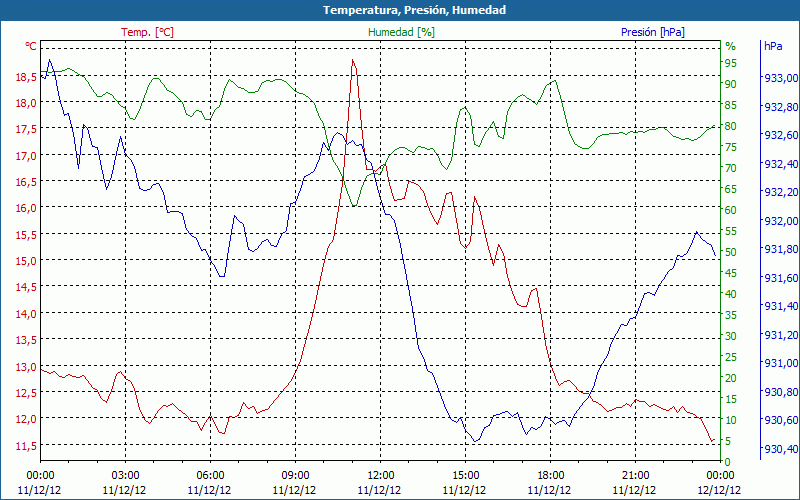Click the "15,5" temperature axis value
This screenshot has width=800, height=500.
coord(26,235)
